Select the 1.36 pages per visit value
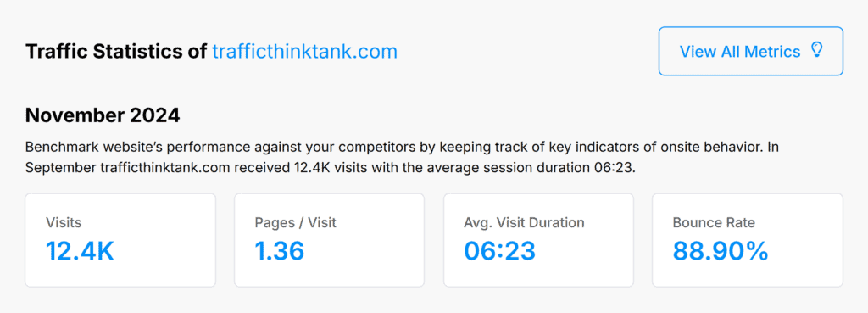Viewport: 868px width, 313px height. point(280,251)
